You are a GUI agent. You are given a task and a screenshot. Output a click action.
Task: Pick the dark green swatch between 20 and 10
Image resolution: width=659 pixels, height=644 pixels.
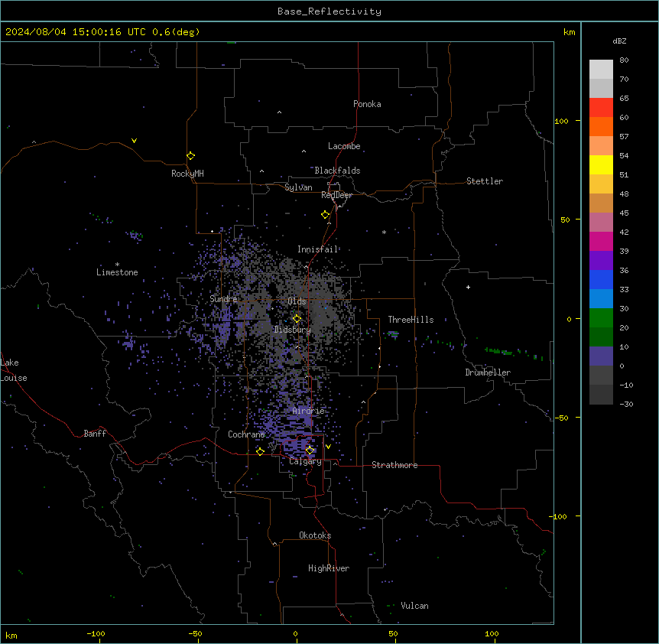point(601,337)
